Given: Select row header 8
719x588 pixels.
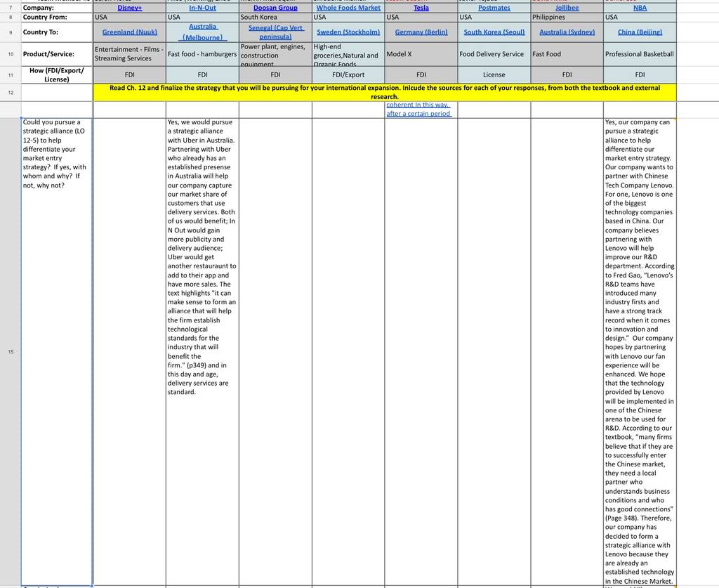Looking at the screenshot, I should click(11, 17).
